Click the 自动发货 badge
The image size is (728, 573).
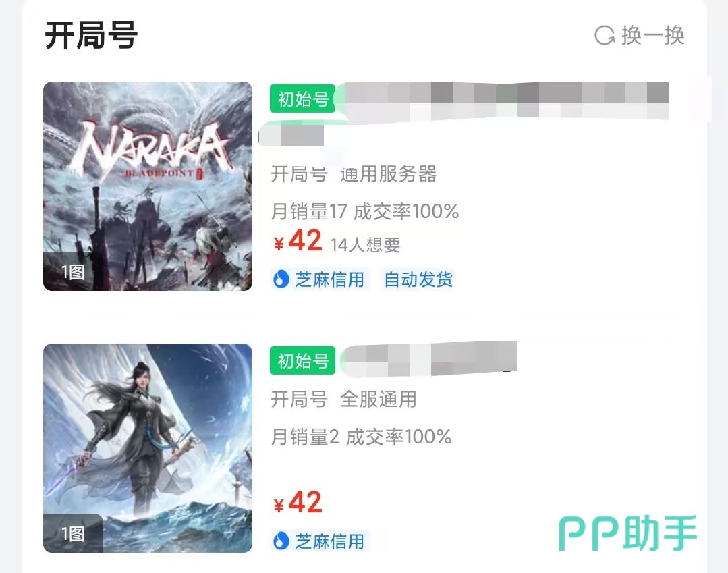point(418,279)
